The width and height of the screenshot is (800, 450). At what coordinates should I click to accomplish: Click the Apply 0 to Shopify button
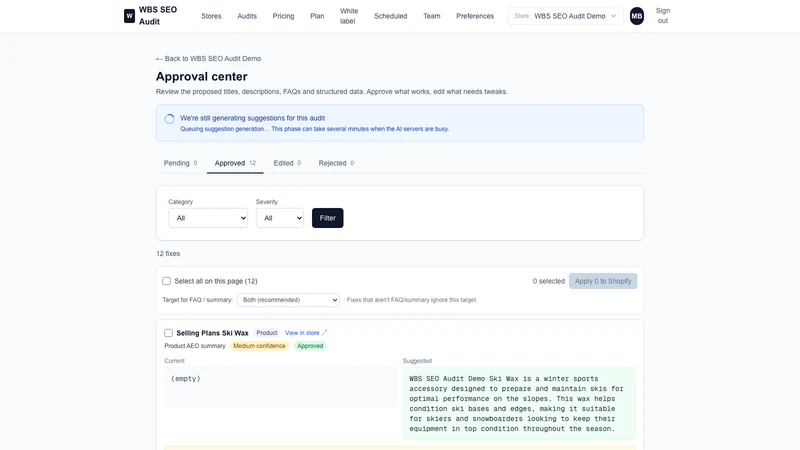pos(603,281)
